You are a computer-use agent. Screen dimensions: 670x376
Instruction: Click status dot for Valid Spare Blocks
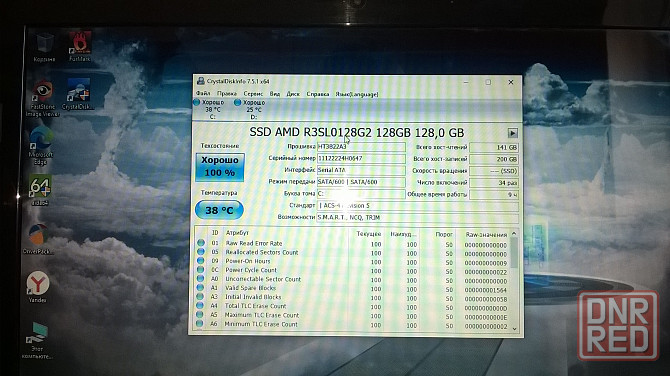point(200,288)
